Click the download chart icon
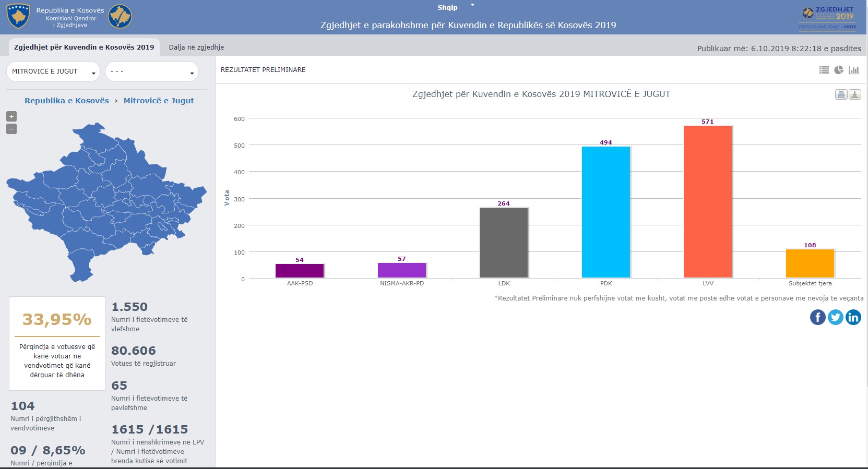This screenshot has width=868, height=469. tap(854, 94)
